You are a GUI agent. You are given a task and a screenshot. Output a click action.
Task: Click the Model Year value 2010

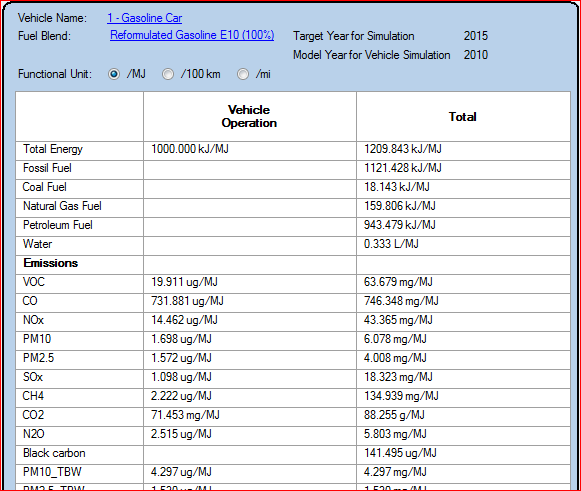tap(476, 55)
